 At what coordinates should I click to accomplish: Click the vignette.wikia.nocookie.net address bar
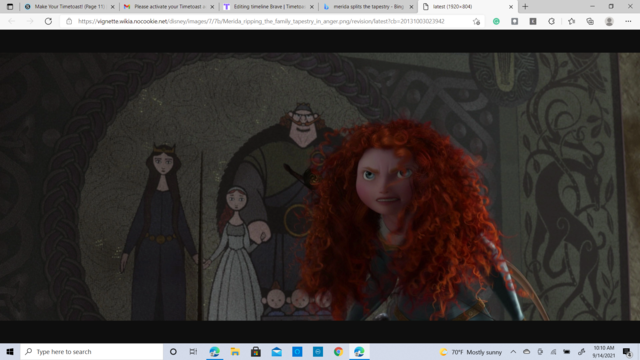(261, 21)
